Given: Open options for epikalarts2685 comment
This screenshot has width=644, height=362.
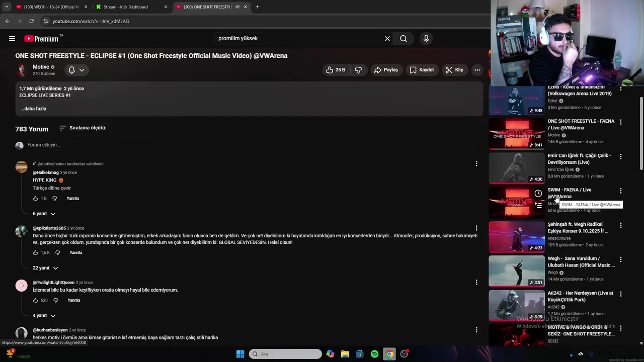Looking at the screenshot, I should click(476, 228).
